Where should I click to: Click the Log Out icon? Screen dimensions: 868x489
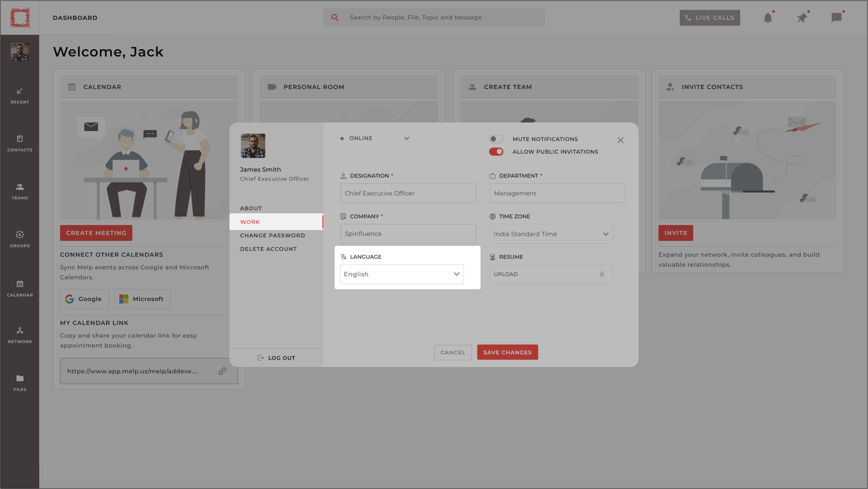[261, 358]
